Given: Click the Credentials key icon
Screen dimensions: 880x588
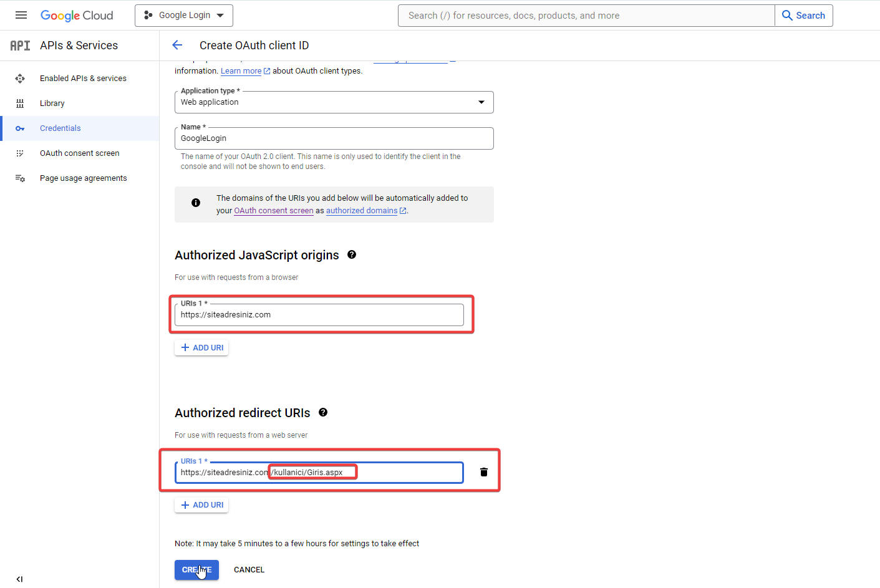Looking at the screenshot, I should 20,128.
